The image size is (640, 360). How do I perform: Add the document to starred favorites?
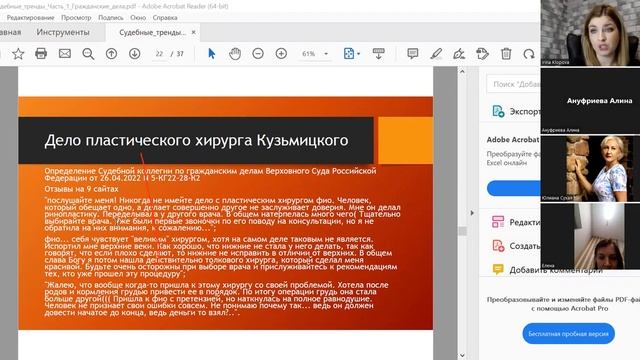point(18,54)
